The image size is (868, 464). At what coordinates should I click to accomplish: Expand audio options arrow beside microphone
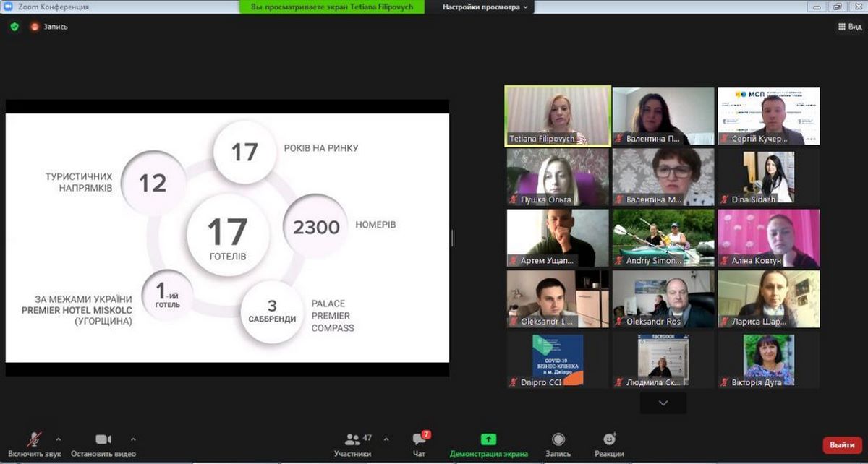(59, 439)
